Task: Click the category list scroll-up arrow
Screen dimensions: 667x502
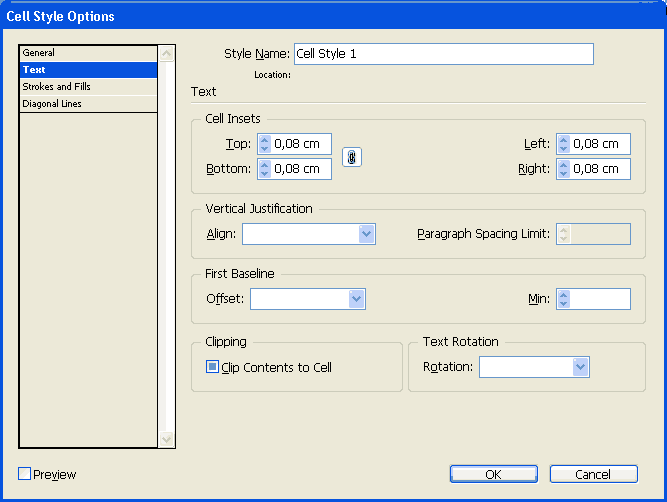Action: click(166, 54)
